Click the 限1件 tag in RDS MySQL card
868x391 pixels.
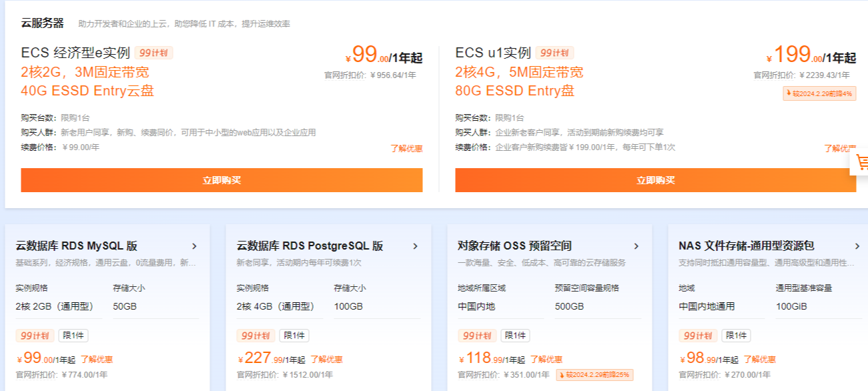[x=73, y=336]
